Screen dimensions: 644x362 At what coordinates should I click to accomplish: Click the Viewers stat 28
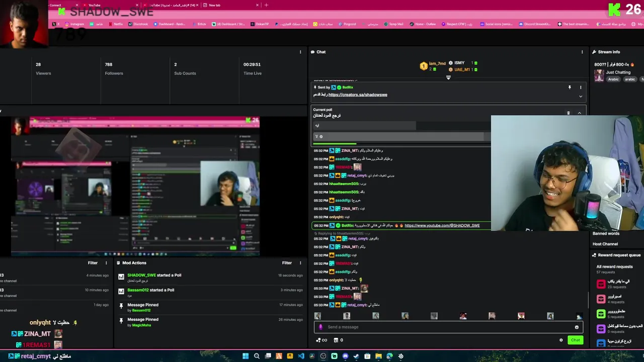pyautogui.click(x=43, y=68)
